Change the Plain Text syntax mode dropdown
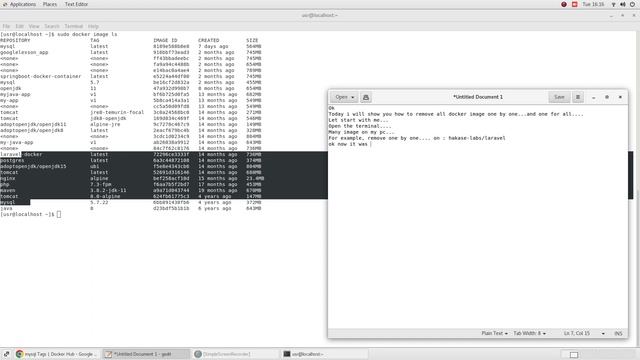This screenshot has width=640, height=360. pos(494,333)
